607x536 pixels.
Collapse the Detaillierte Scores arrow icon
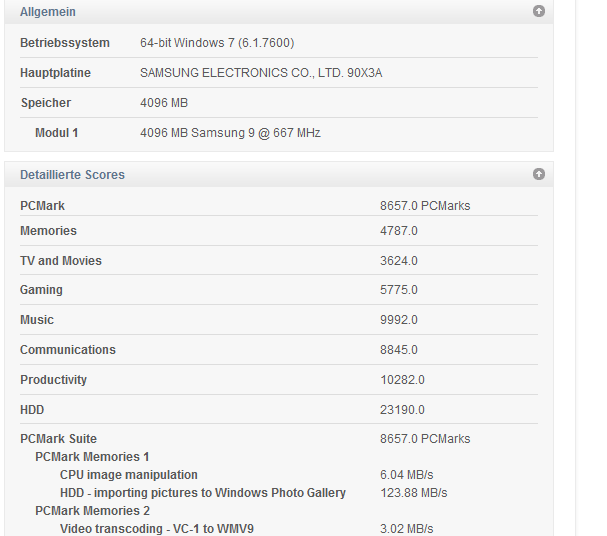tap(539, 174)
